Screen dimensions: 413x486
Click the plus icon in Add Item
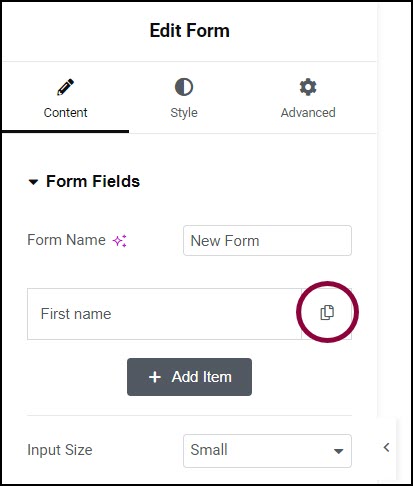pyautogui.click(x=155, y=377)
